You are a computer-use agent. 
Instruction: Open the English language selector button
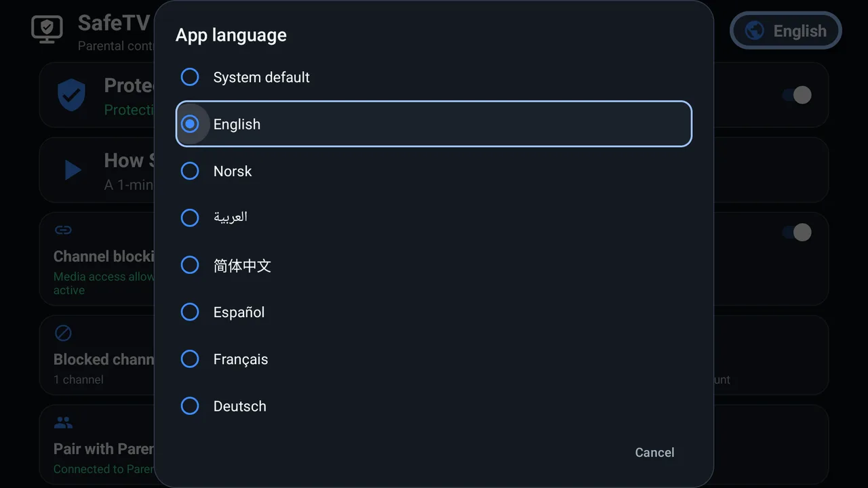pyautogui.click(x=786, y=31)
